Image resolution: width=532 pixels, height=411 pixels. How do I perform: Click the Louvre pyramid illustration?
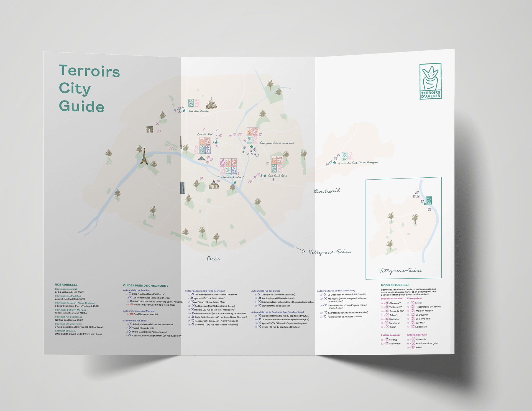point(202,158)
